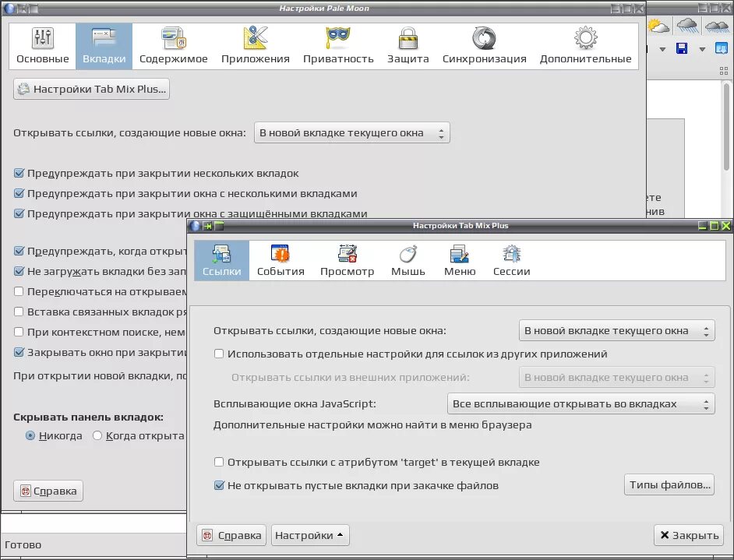This screenshot has height=560, width=734.
Task: Switch to Просмотр in Tab Mix Plus
Action: [348, 261]
